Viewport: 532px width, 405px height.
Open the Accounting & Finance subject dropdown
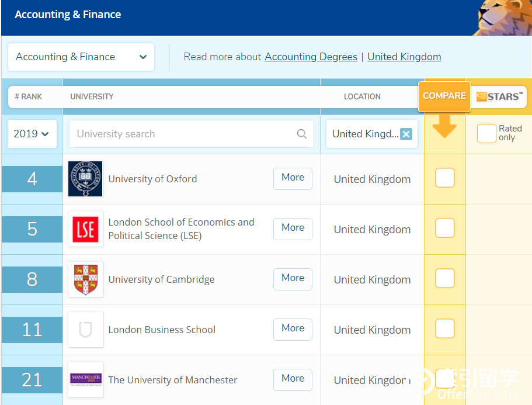click(81, 57)
